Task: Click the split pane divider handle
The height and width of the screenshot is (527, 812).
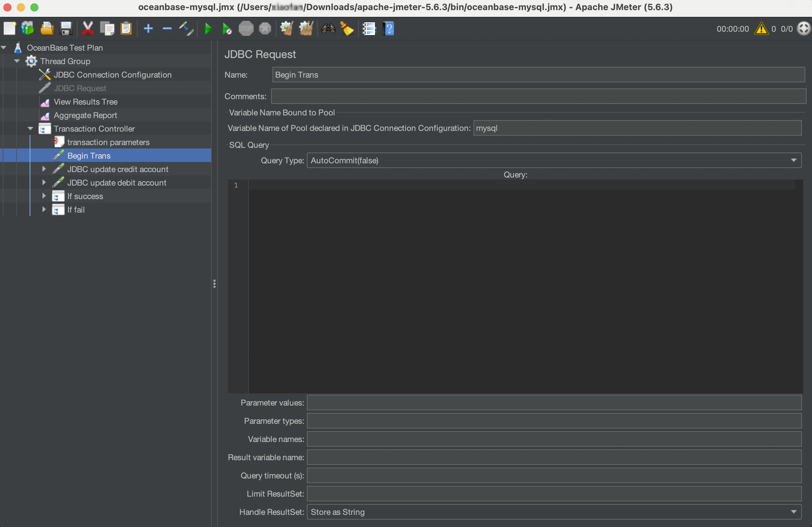Action: [x=214, y=284]
